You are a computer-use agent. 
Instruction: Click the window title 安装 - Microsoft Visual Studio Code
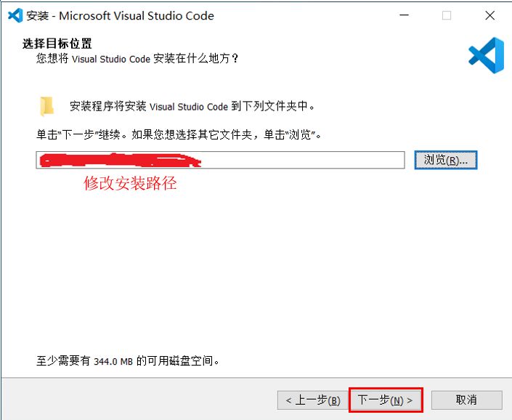tap(120, 16)
